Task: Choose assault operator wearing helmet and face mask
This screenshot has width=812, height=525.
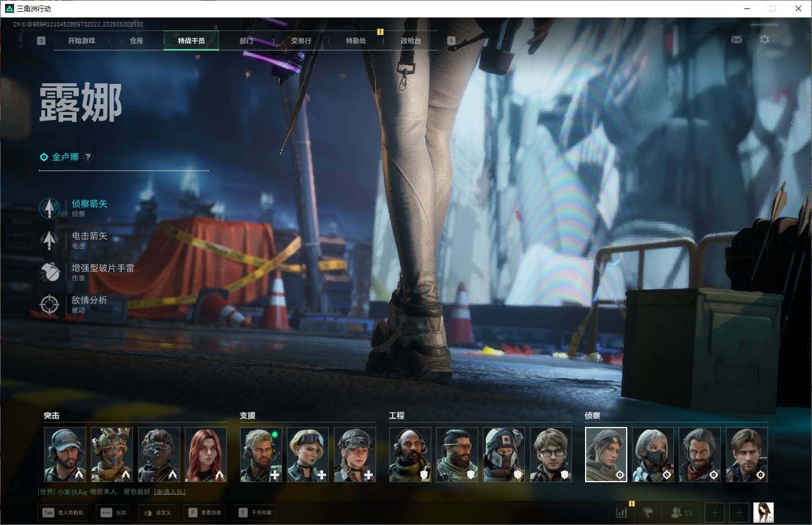Action: tap(111, 454)
